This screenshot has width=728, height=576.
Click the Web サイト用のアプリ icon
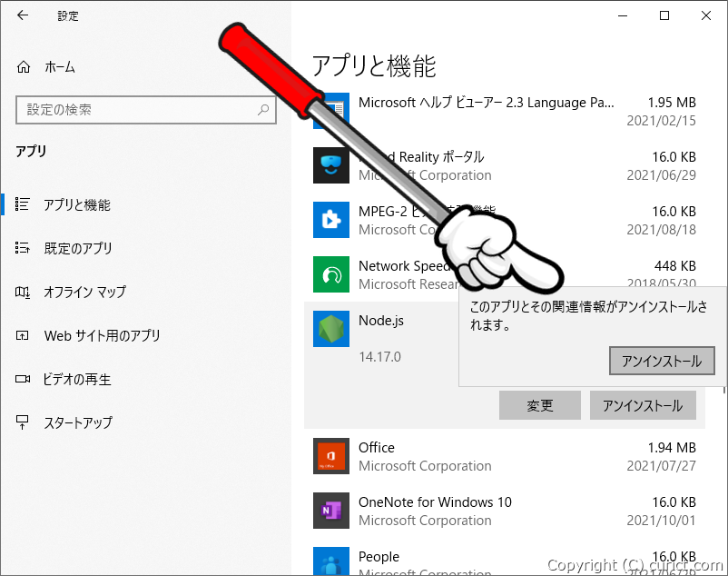(x=23, y=335)
